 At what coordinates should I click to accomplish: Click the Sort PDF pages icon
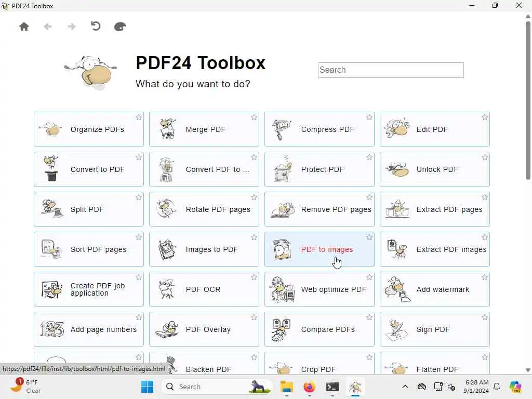[51, 249]
